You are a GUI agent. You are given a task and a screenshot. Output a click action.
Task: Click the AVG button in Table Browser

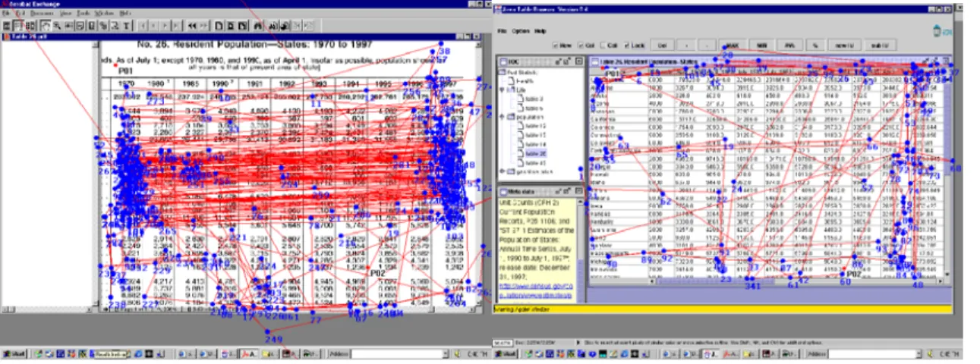pos(789,45)
